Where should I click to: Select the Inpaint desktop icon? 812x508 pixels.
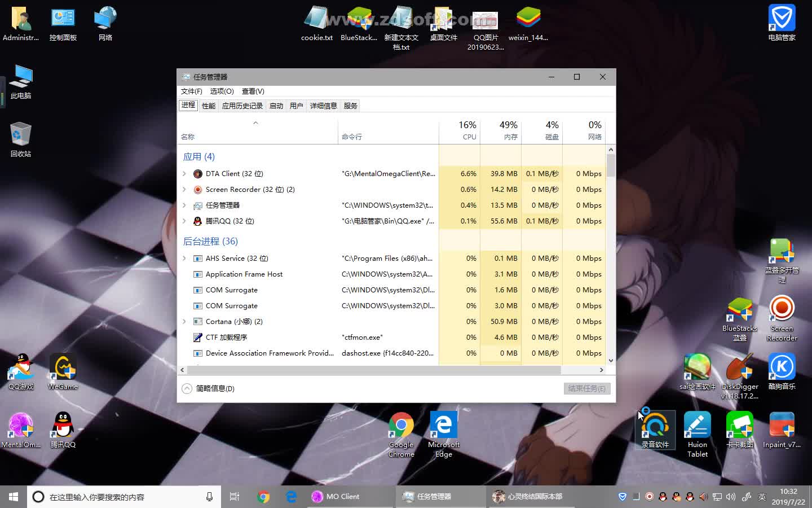tap(782, 430)
